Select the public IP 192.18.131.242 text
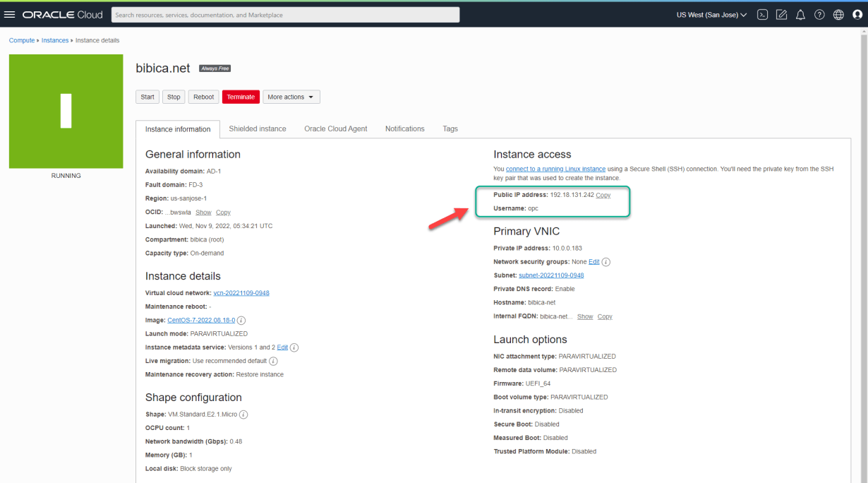The width and height of the screenshot is (868, 483). tap(572, 195)
